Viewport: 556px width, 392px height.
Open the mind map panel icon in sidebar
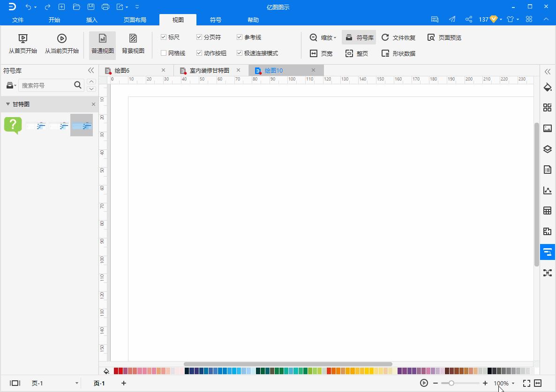[x=548, y=273]
